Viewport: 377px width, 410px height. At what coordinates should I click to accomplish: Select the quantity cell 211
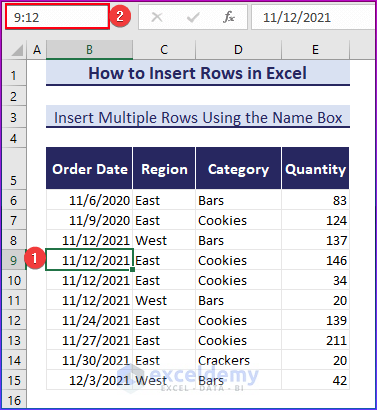(x=315, y=340)
